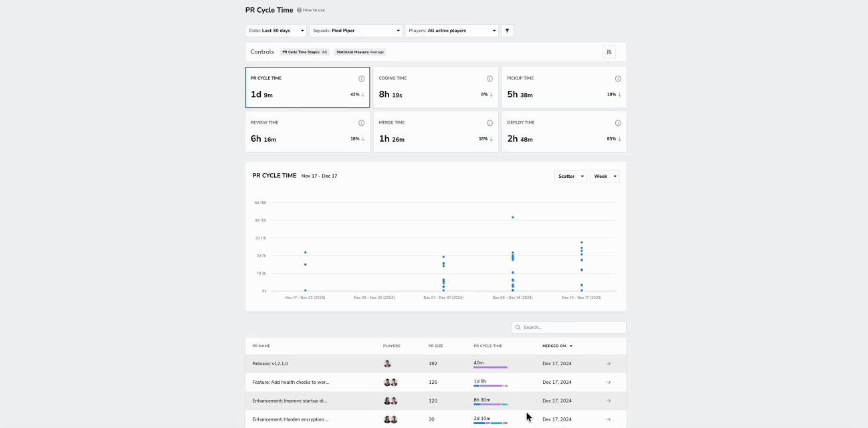Click arrow icon on Release: v12.1.0 row
The height and width of the screenshot is (428, 868).
609,364
